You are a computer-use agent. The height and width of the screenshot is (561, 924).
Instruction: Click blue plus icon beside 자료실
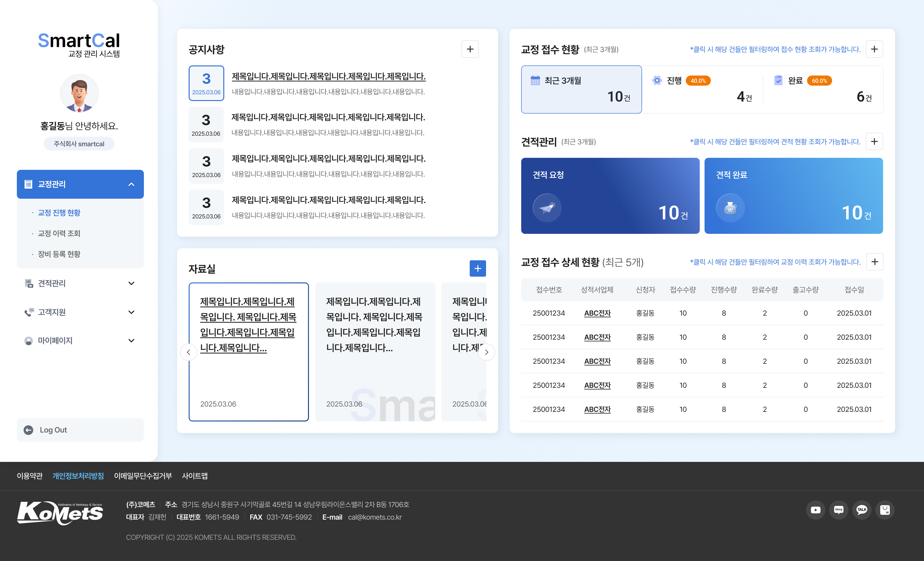[477, 268]
